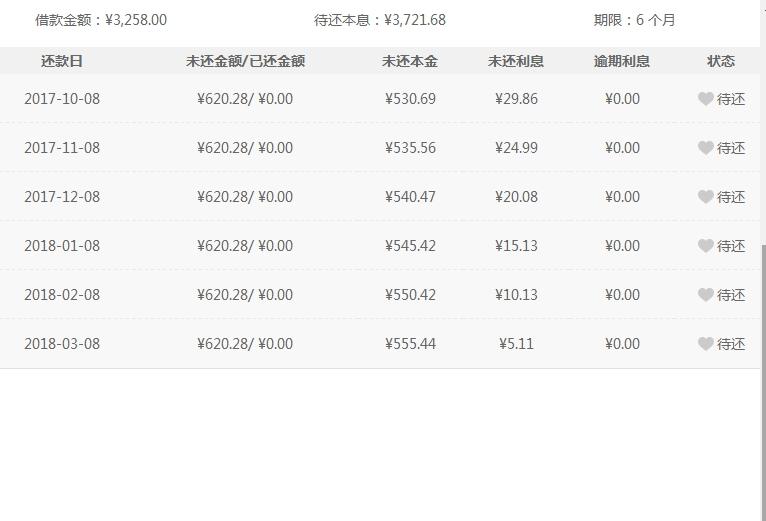Screen dimensions: 766x521
Task: Select the 状态 column header
Action: click(721, 61)
